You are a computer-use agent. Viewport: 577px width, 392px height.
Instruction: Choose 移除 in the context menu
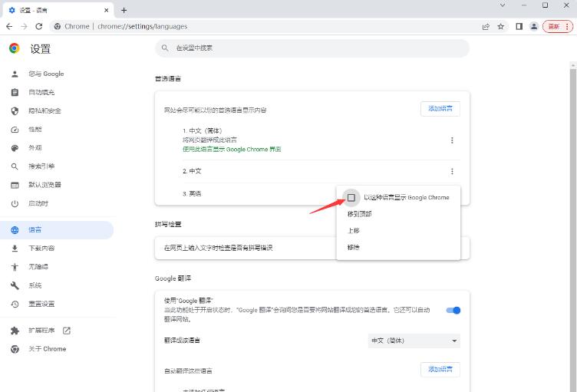coord(398,247)
